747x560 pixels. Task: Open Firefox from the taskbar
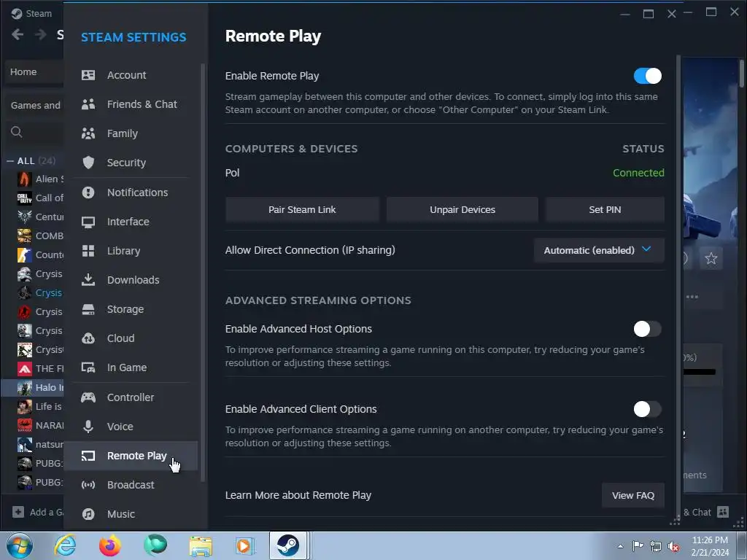point(110,545)
